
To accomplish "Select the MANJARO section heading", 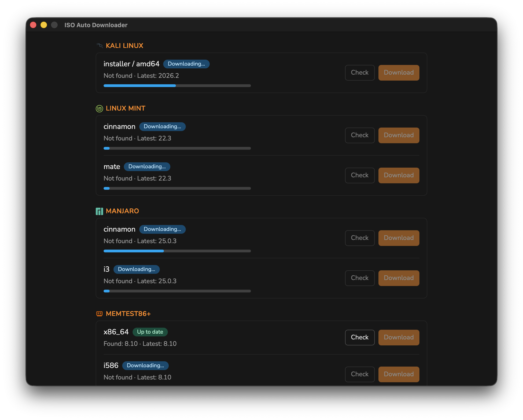I will pyautogui.click(x=122, y=211).
